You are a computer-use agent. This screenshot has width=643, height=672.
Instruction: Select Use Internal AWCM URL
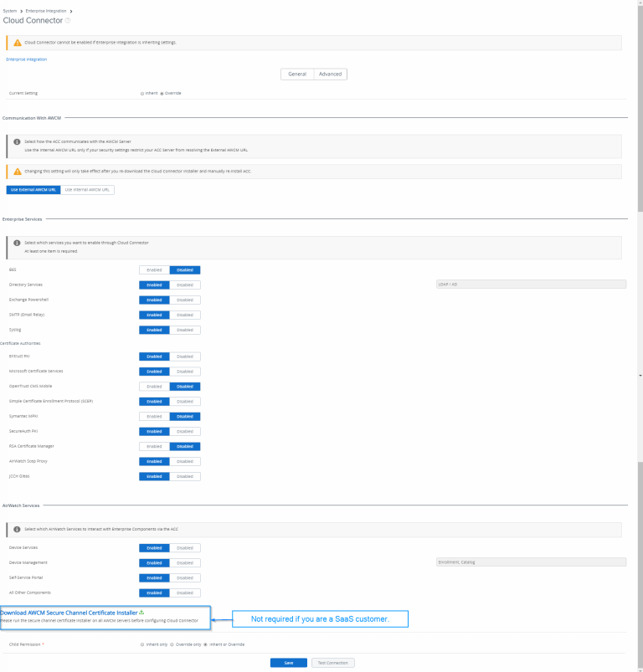tap(90, 189)
